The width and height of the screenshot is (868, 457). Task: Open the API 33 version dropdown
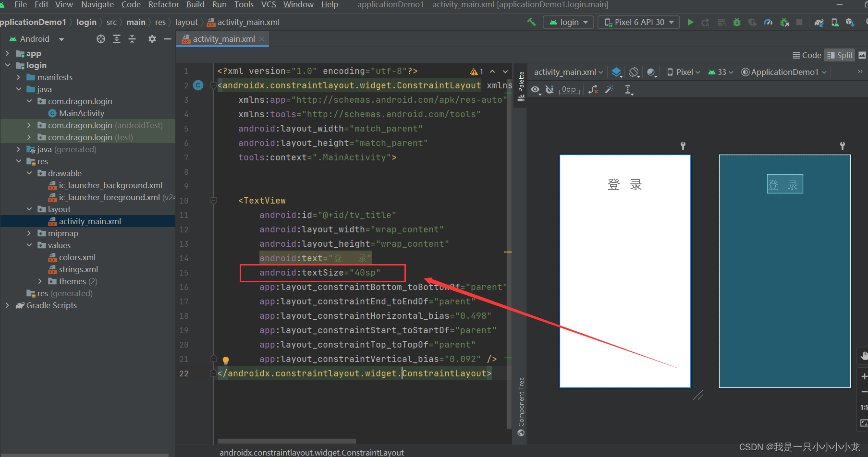(721, 72)
